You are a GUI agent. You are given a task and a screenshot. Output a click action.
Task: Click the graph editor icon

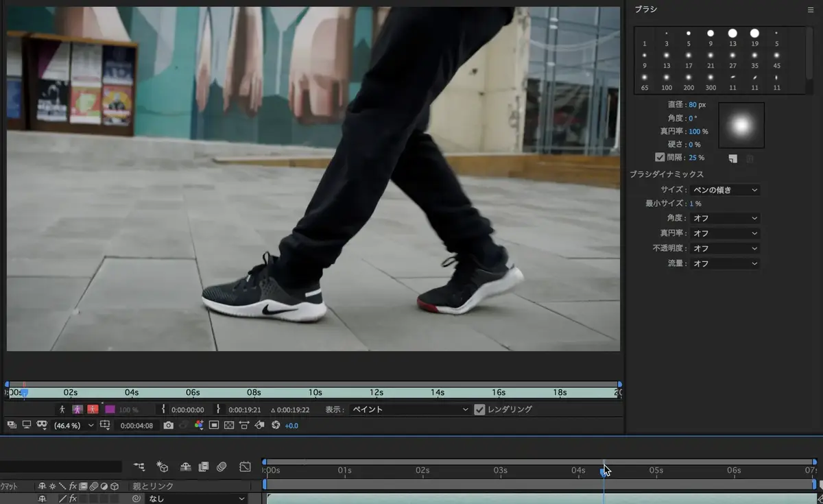(245, 467)
